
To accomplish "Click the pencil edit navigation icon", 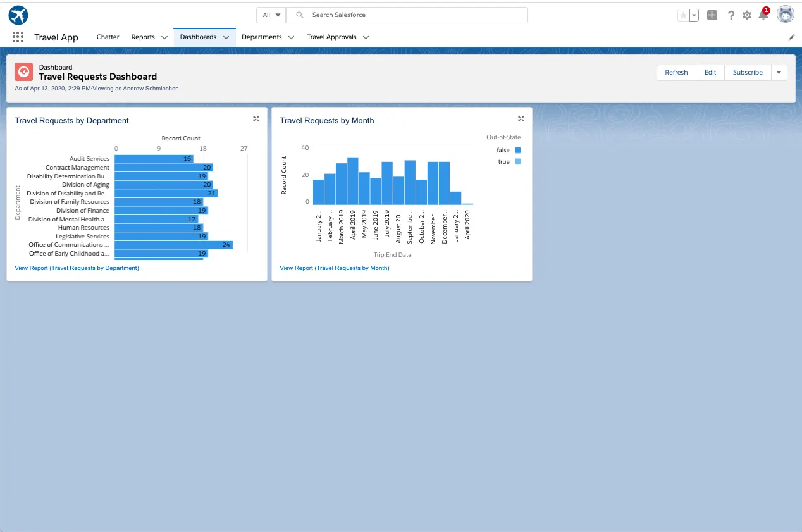I will [791, 37].
